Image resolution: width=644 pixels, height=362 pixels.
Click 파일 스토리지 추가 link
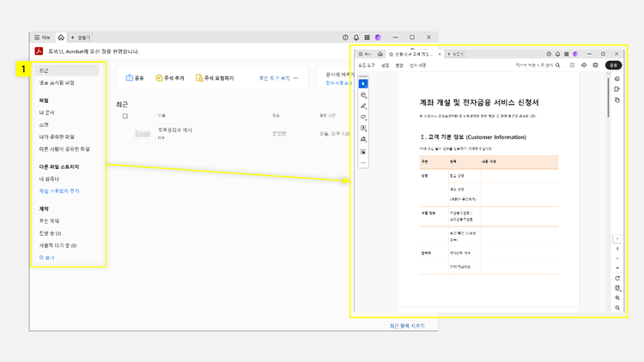[x=58, y=191]
